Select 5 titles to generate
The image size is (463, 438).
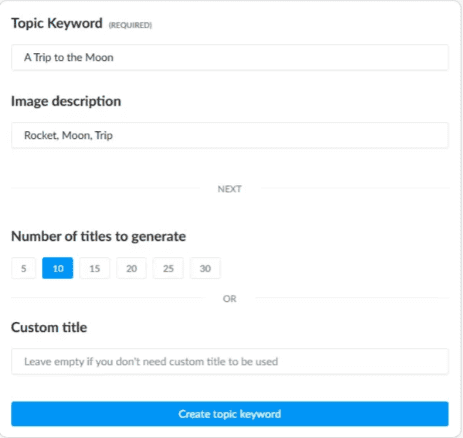(x=23, y=268)
